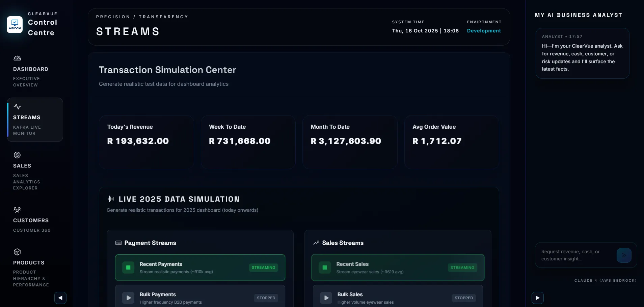Click the analyst greeting message bubble
This screenshot has height=307, width=644.
click(x=582, y=53)
